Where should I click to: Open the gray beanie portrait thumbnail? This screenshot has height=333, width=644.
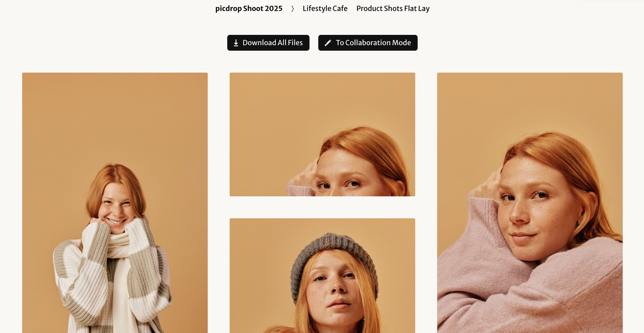click(322, 276)
